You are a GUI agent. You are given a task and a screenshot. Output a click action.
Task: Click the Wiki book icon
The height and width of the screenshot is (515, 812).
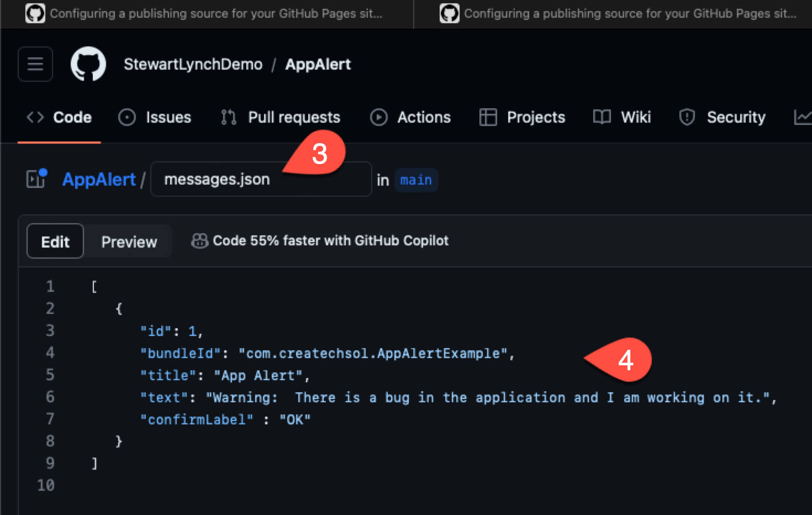point(602,117)
